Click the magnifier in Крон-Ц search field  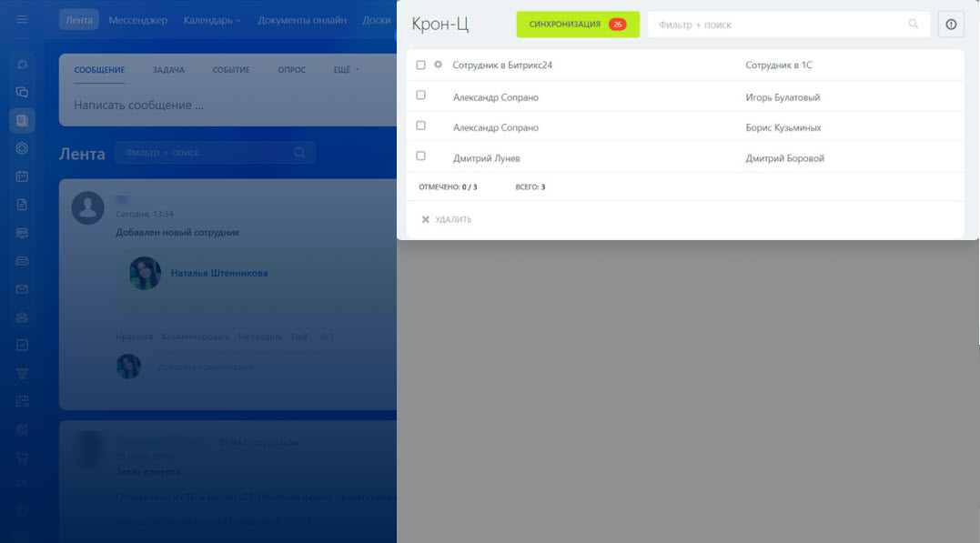914,24
